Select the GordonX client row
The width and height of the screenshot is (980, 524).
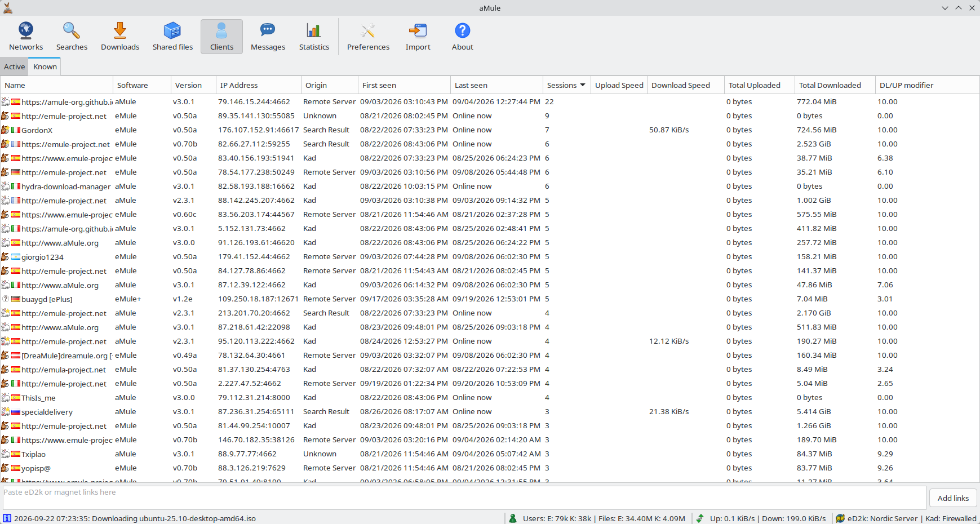point(490,130)
